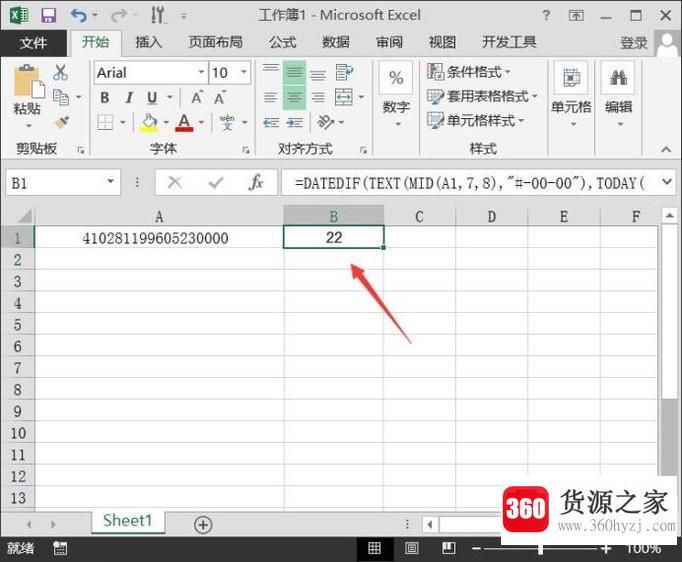Screen dimensions: 682x562
Task: Select Top Align icon
Action: [271, 71]
